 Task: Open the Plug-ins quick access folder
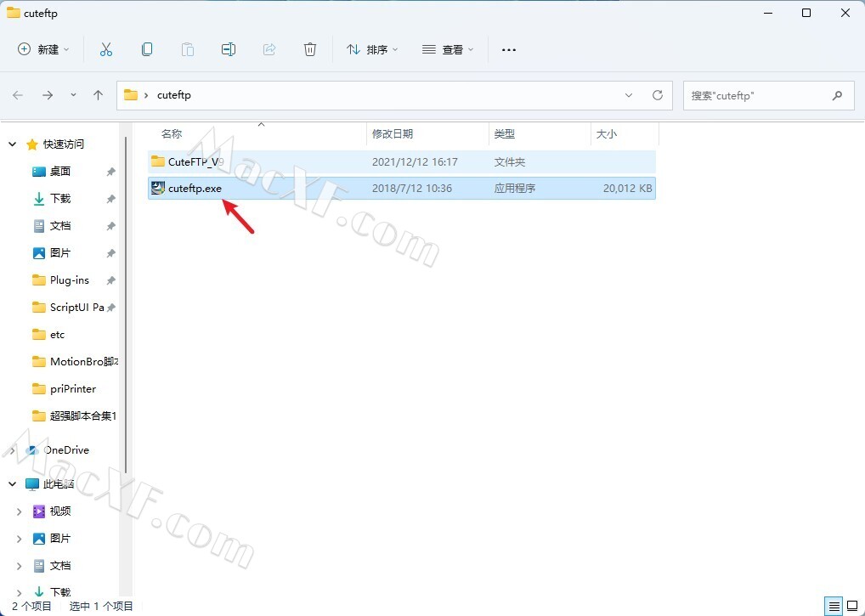pyautogui.click(x=69, y=280)
